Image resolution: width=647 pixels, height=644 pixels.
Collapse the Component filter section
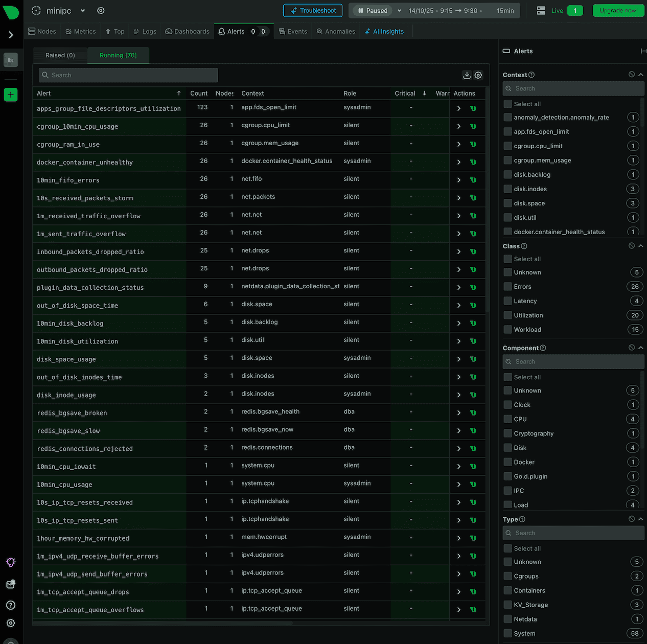coord(641,348)
